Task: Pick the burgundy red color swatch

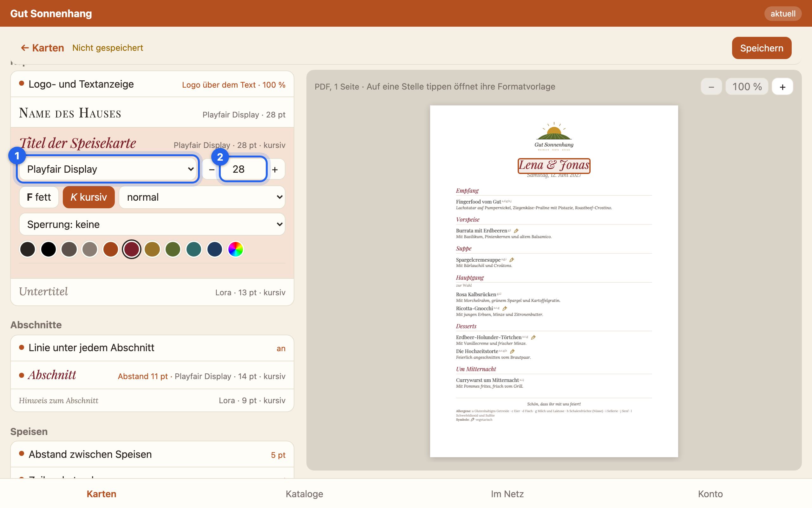Action: click(132, 249)
